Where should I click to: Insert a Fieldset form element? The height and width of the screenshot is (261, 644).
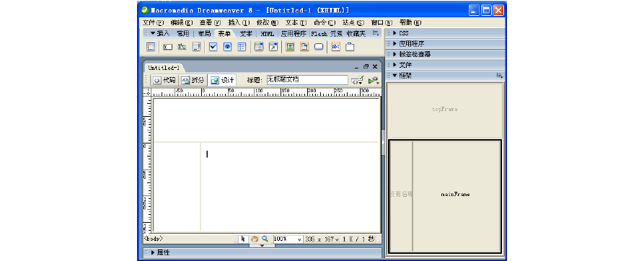tap(350, 47)
